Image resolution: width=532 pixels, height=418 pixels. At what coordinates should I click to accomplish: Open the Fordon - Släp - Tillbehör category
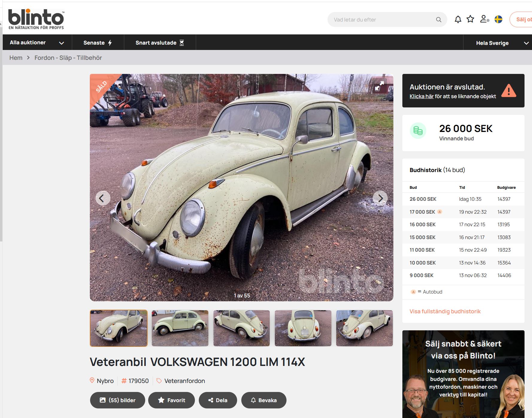point(68,57)
